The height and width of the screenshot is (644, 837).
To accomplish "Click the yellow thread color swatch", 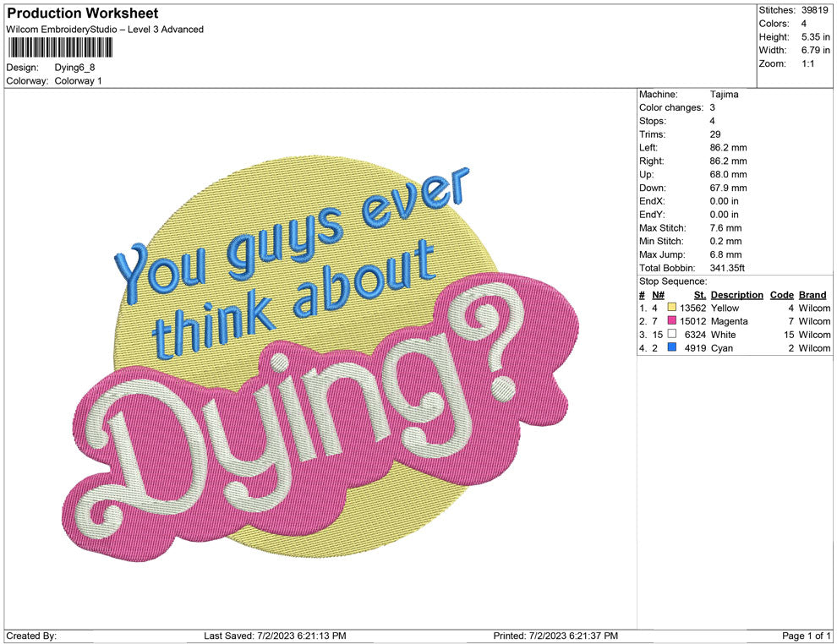I will pyautogui.click(x=672, y=308).
